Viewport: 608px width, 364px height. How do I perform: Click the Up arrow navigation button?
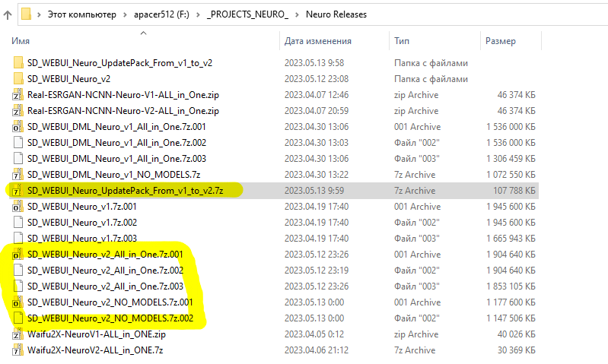tap(8, 14)
